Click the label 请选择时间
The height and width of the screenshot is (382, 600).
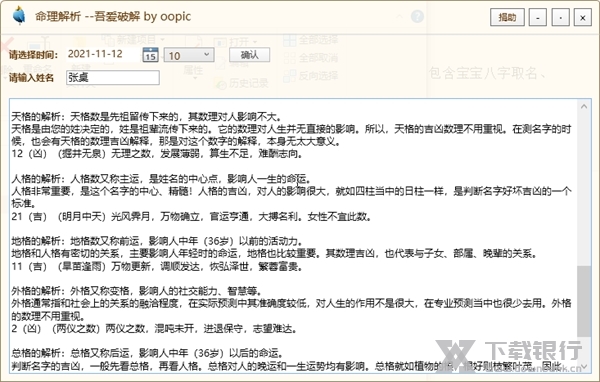pos(34,55)
